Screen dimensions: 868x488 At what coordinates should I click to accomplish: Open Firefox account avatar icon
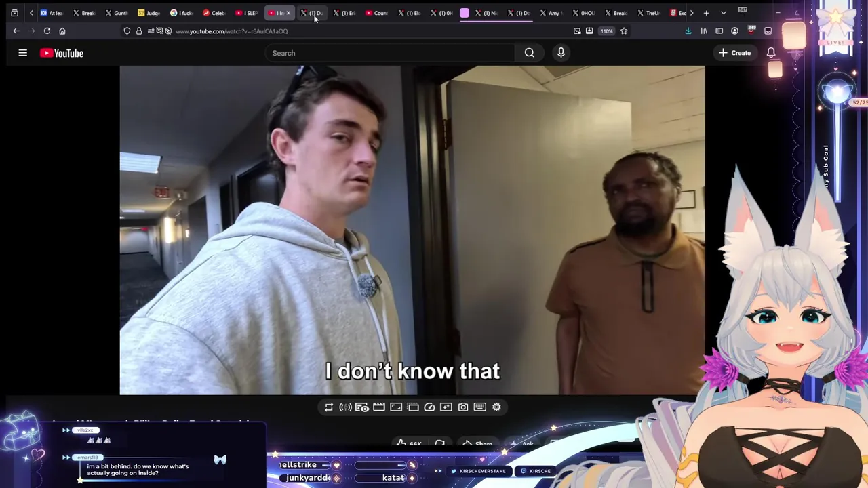pos(734,31)
